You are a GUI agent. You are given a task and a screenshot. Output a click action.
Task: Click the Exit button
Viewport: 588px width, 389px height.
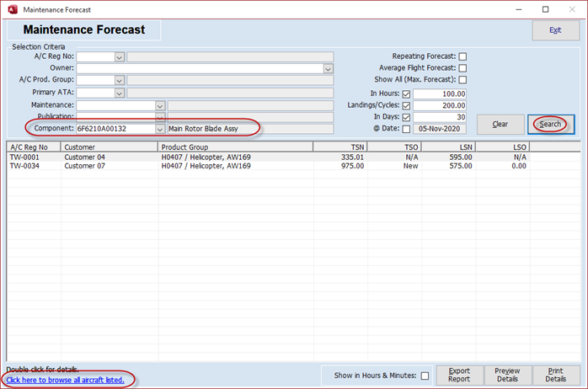[554, 30]
